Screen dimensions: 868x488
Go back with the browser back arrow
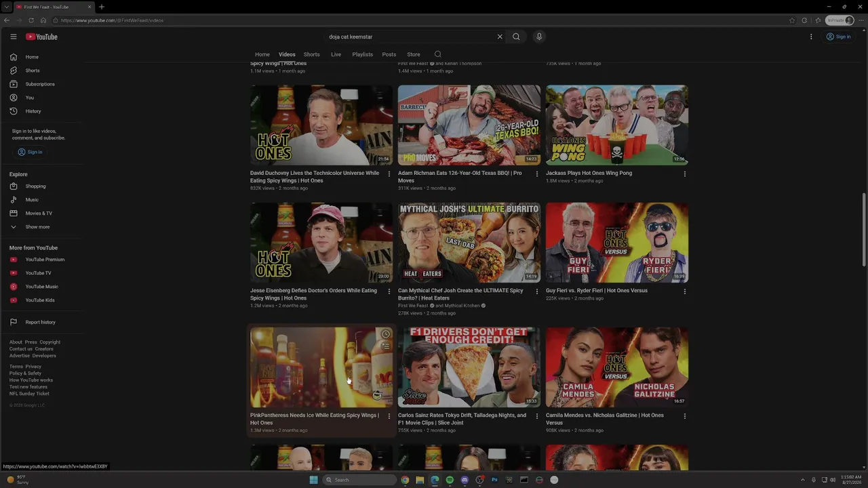pyautogui.click(x=7, y=20)
